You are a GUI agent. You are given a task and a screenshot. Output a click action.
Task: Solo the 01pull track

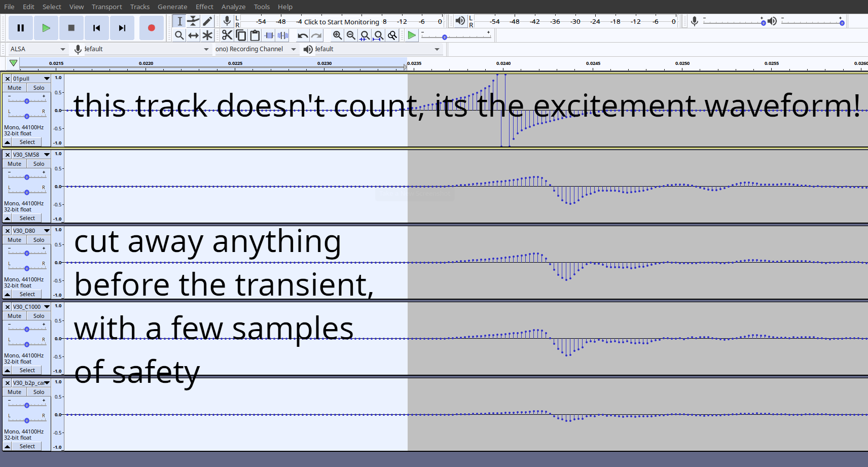click(39, 88)
